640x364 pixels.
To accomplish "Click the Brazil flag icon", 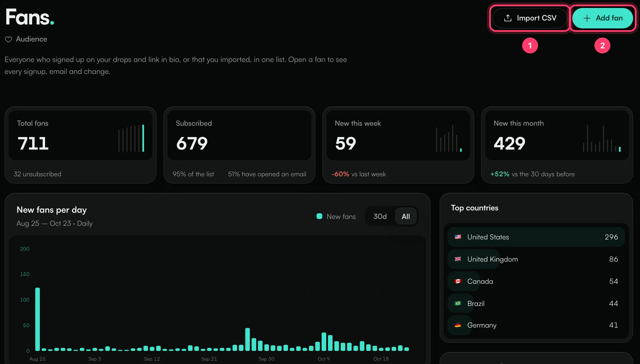I will pyautogui.click(x=458, y=303).
